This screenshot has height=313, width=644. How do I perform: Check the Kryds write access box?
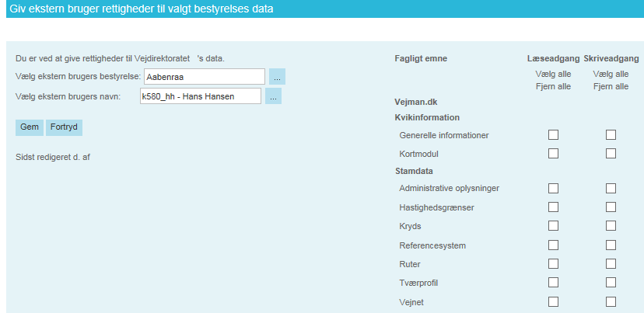pyautogui.click(x=611, y=226)
